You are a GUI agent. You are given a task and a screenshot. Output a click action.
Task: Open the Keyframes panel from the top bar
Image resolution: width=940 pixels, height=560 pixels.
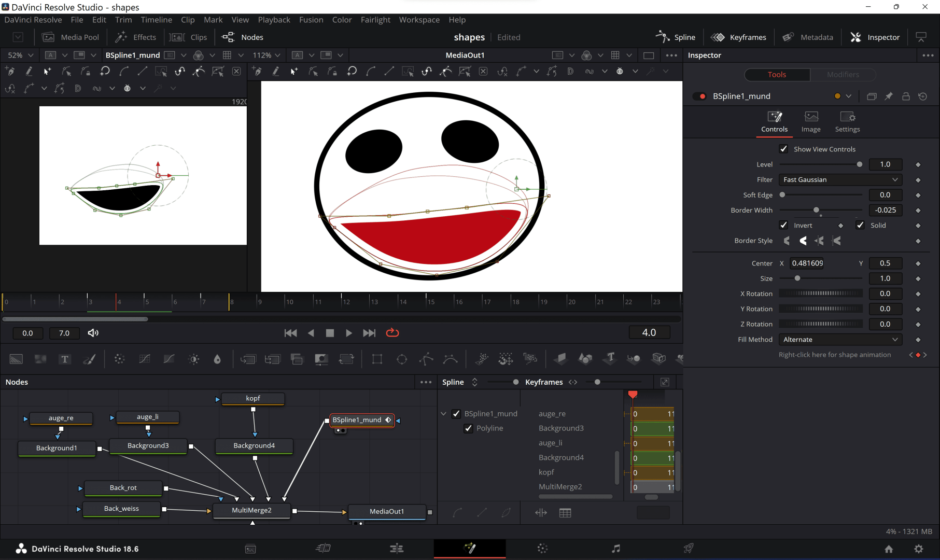738,37
